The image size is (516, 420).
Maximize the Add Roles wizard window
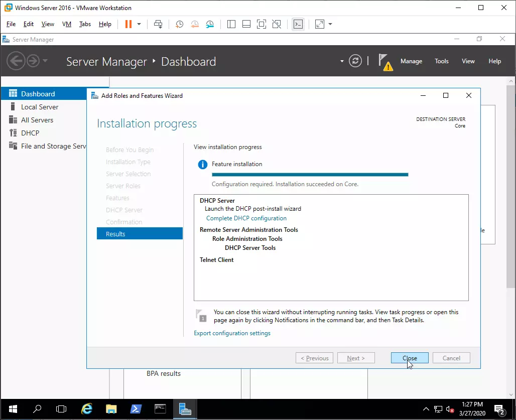point(446,95)
